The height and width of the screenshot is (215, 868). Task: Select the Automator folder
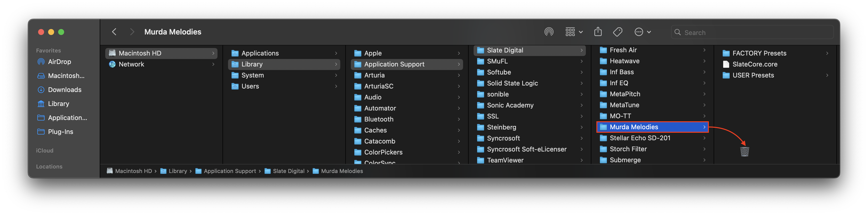tap(407, 108)
